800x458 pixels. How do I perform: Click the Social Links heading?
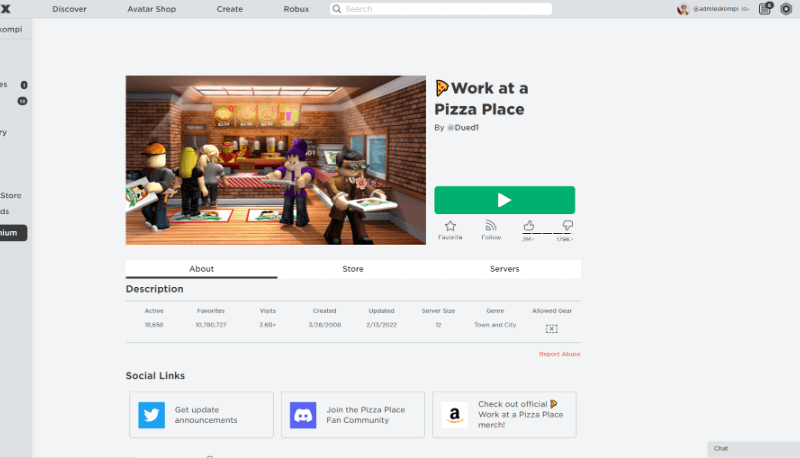pos(155,376)
